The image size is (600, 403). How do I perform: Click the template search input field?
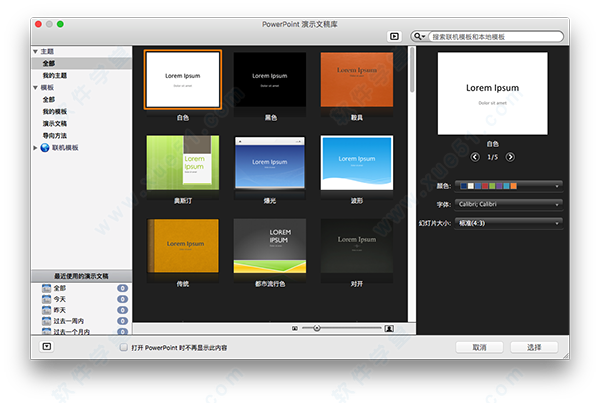coord(496,37)
